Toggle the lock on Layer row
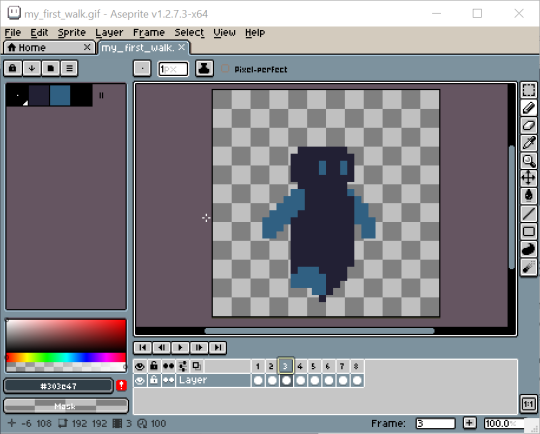540x434 pixels. coord(154,381)
